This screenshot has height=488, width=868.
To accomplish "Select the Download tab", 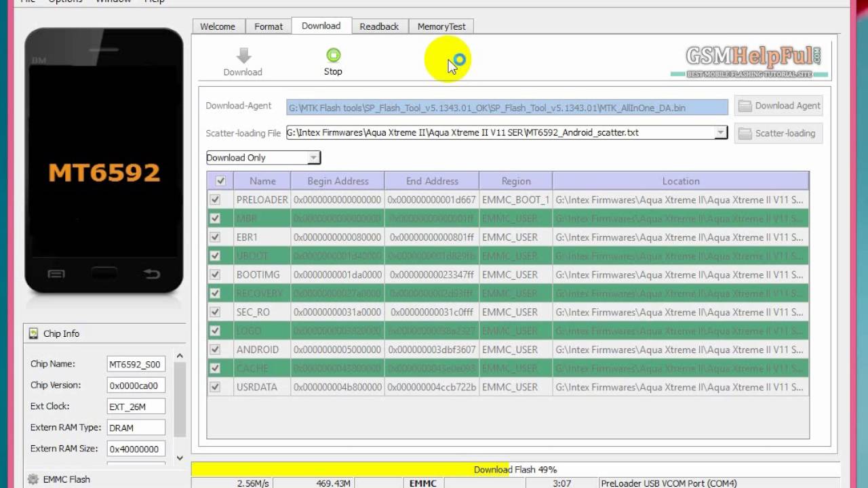I will 321,26.
